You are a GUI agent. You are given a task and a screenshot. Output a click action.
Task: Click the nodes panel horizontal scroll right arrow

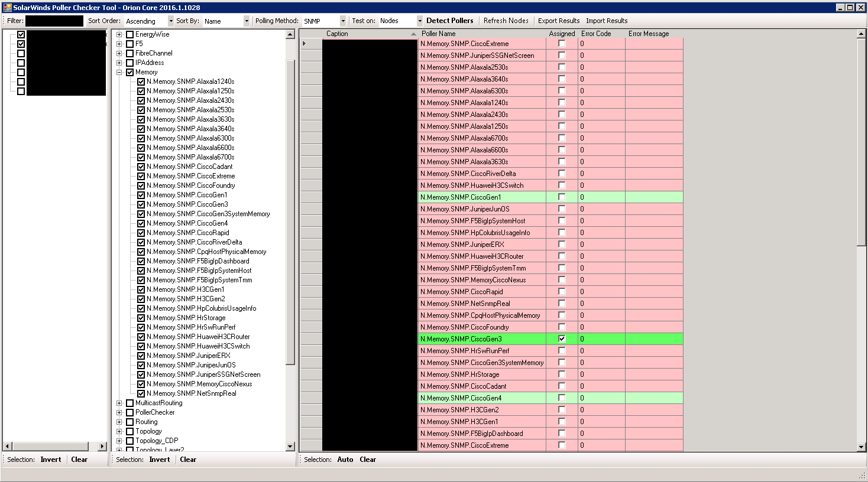(x=102, y=447)
